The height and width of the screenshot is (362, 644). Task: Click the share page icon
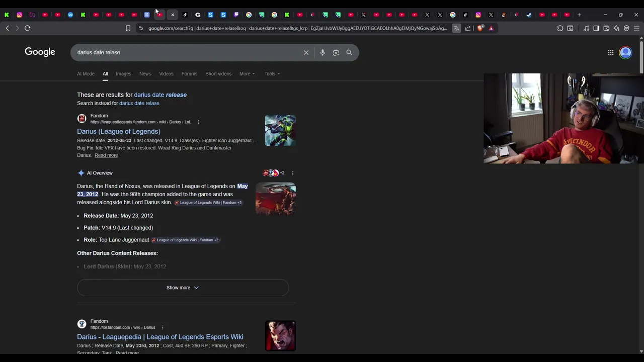pos(468,28)
